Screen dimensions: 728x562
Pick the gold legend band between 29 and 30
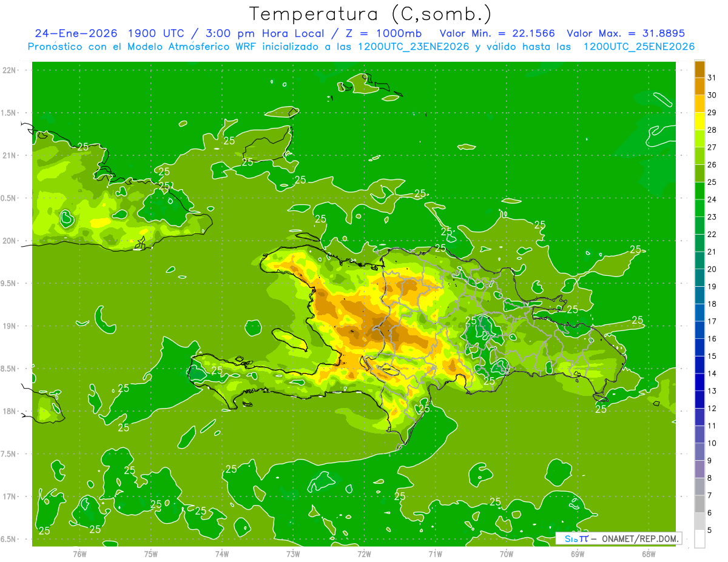[x=699, y=104]
